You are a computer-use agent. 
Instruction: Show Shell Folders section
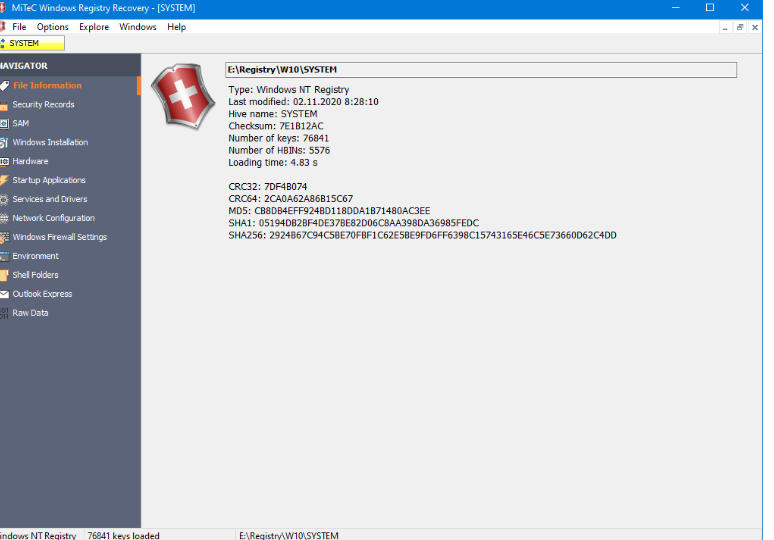click(x=35, y=276)
